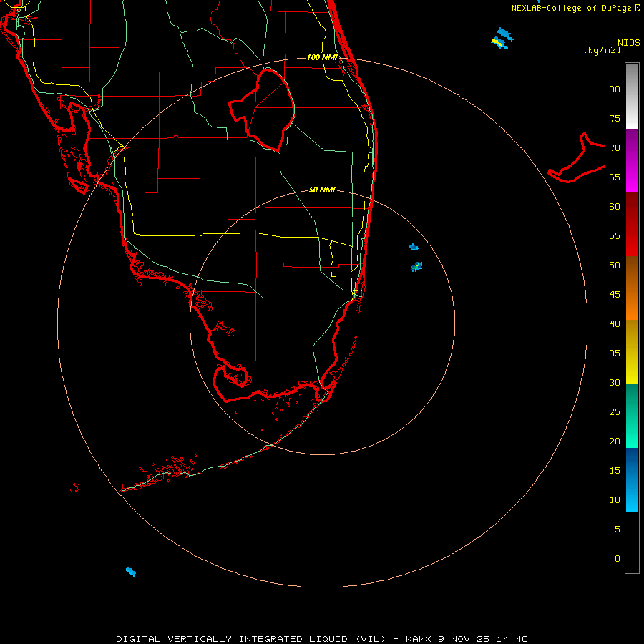
Task: Pick the black band at the scale bottom
Action: click(632, 542)
